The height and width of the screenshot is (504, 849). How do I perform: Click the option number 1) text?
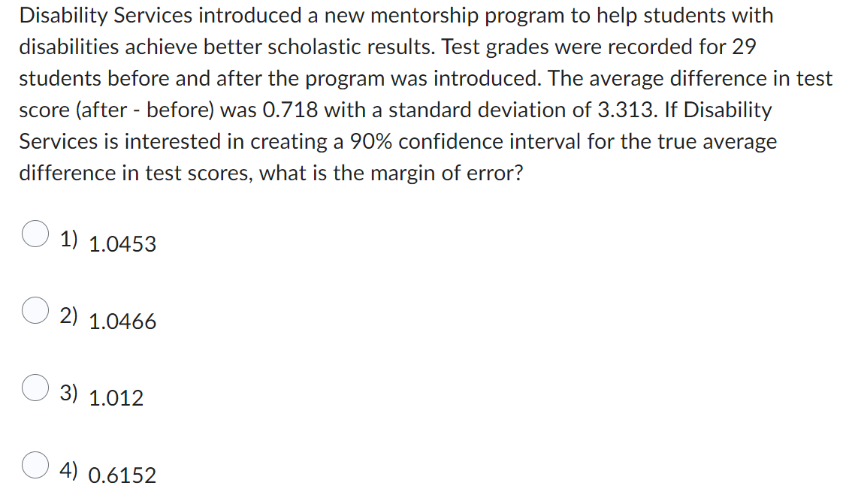click(x=68, y=238)
